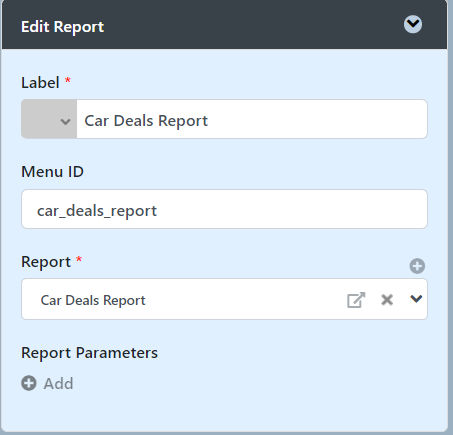
Task: Select the Car Deals Report text in Report selector
Action: [x=93, y=300]
